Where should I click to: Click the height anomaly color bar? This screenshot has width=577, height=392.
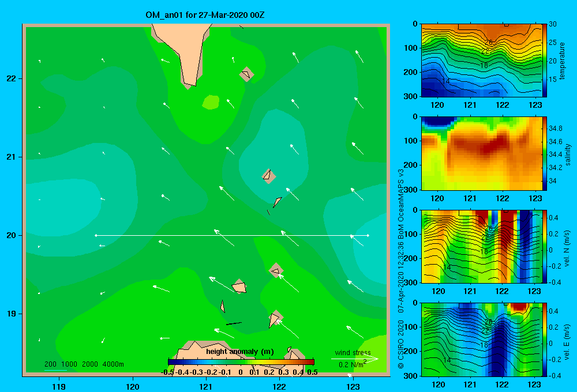241,362
